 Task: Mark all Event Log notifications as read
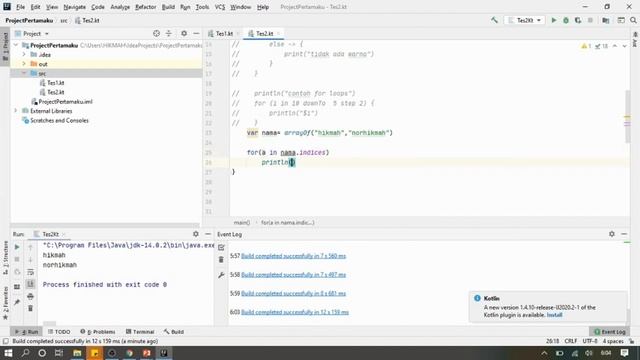(221, 247)
